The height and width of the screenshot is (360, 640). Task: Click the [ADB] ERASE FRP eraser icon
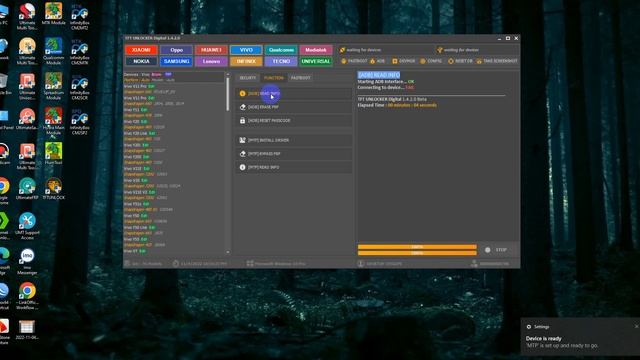[242, 107]
